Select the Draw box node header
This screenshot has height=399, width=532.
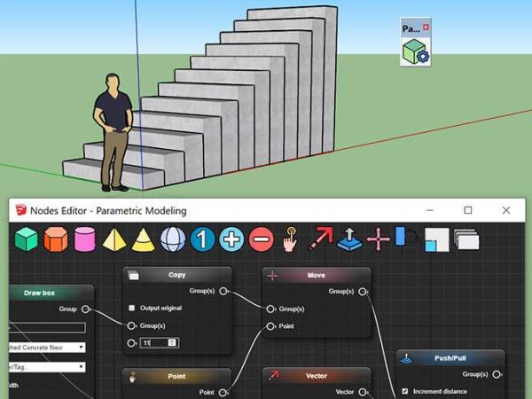51,293
